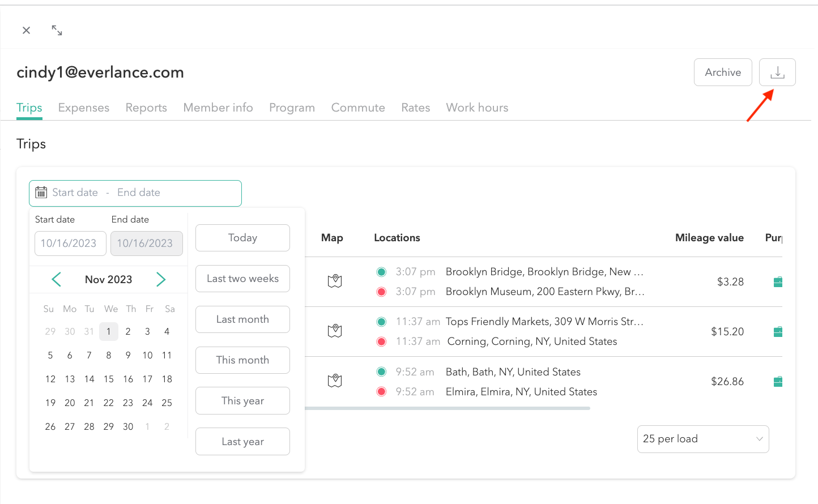Close the member detail panel

point(26,31)
